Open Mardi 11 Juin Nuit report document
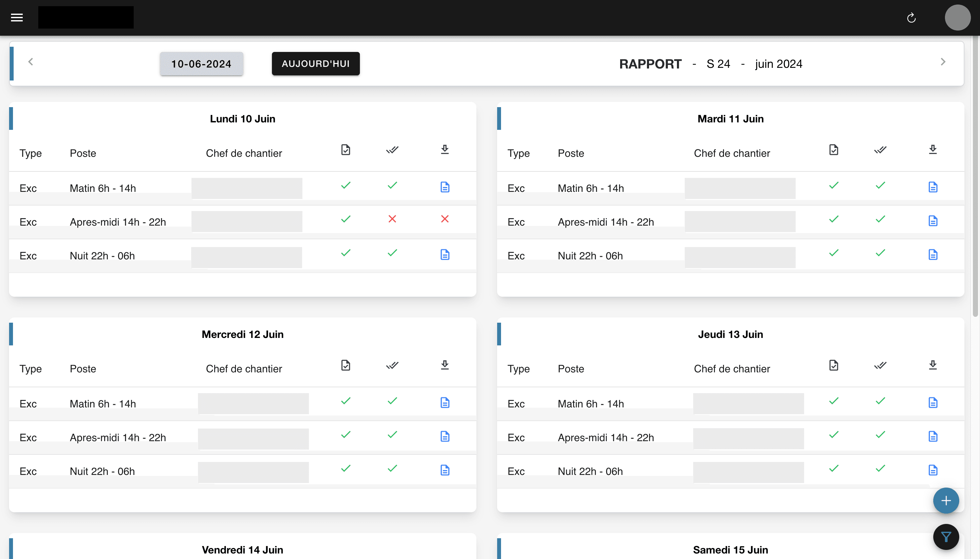980x559 pixels. click(933, 255)
